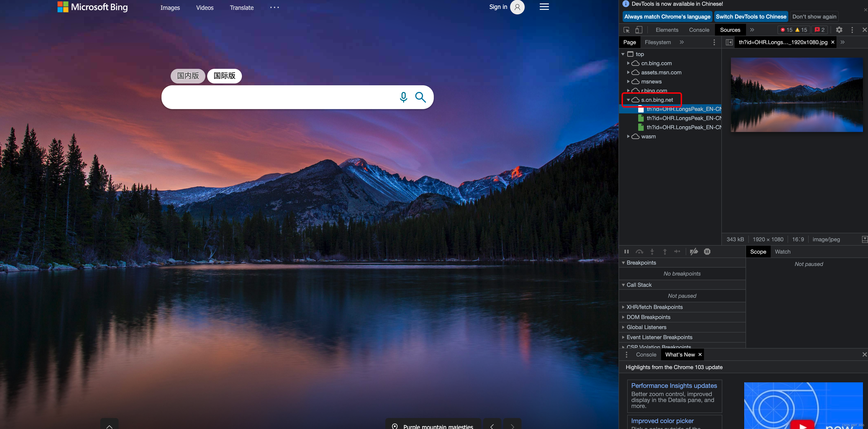Open the Bing hamburger menu
Screen dimensions: 868x429
click(544, 7)
